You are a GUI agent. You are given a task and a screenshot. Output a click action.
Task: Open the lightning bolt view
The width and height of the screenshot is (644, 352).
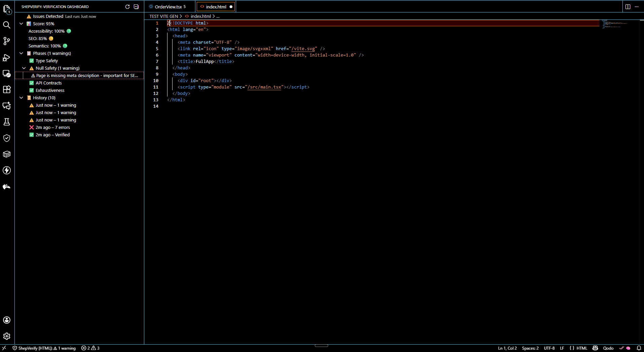[7, 170]
